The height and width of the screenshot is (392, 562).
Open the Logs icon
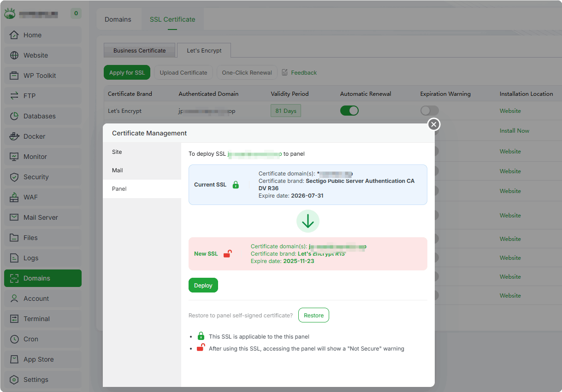(x=14, y=258)
